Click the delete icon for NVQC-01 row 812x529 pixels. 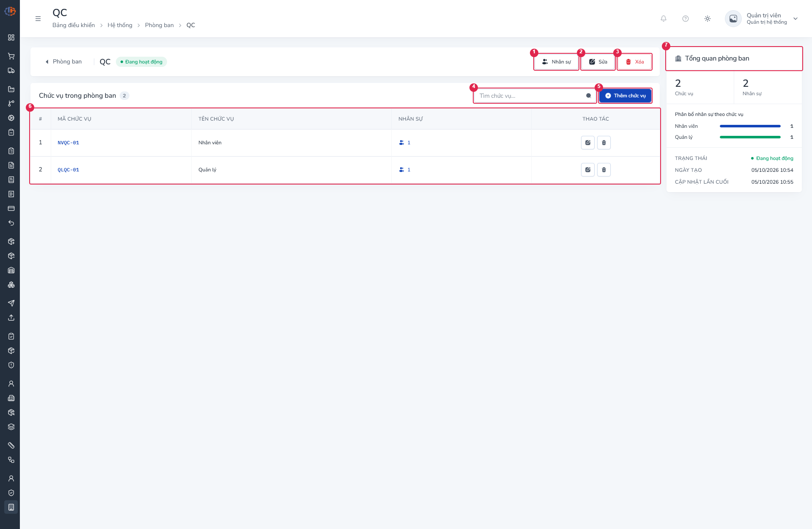pyautogui.click(x=604, y=143)
